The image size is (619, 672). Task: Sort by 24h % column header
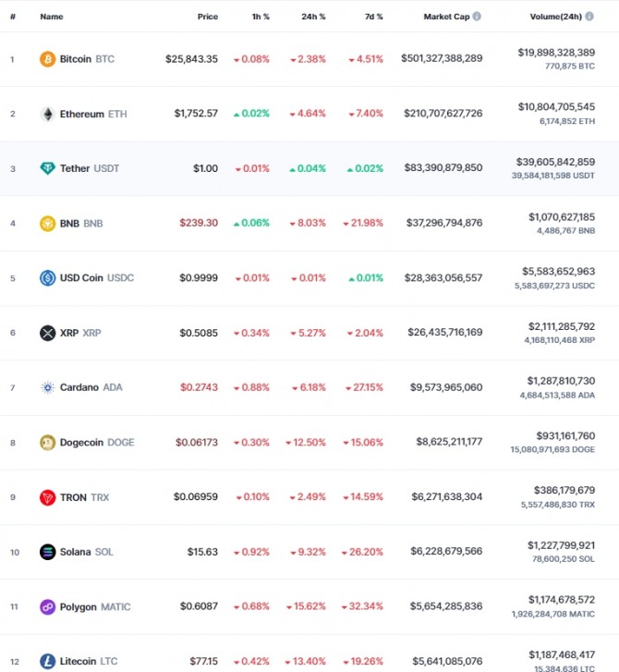pyautogui.click(x=313, y=17)
